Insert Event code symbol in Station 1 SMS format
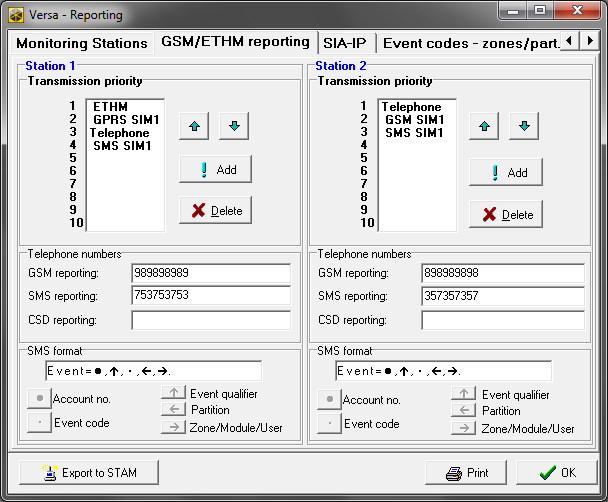Screen dimensions: 608x502 40,423
